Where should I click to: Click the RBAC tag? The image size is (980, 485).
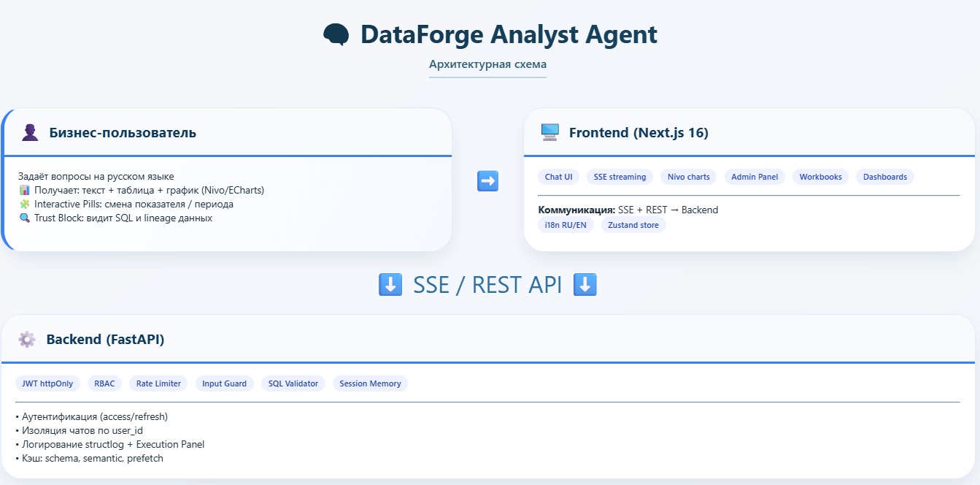tap(104, 383)
